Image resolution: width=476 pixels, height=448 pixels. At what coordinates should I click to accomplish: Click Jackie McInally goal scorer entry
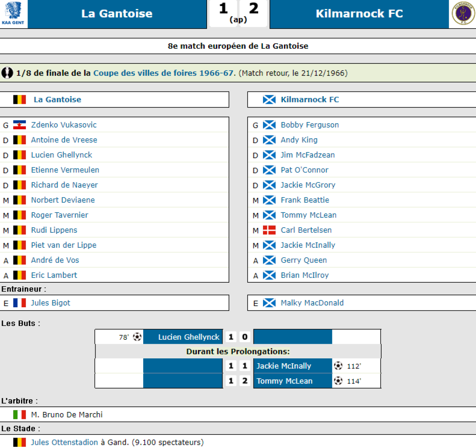[x=284, y=366]
